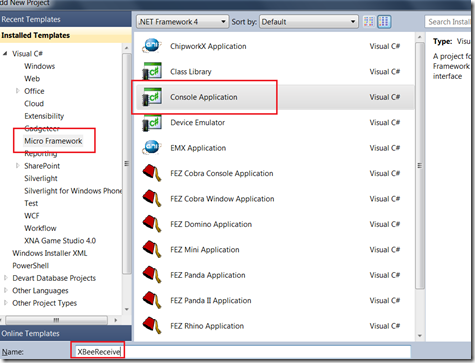
Task: Click the Console Application C# icon
Action: pos(152,97)
